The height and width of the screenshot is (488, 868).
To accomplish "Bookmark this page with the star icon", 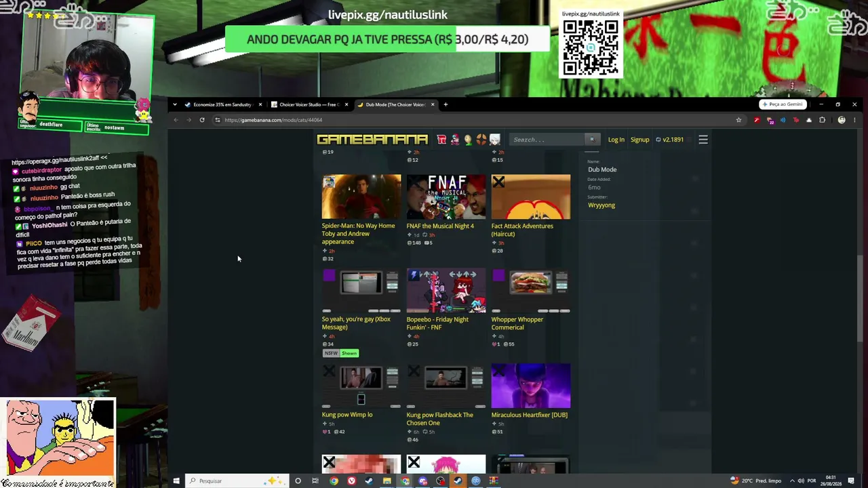I will pos(738,120).
